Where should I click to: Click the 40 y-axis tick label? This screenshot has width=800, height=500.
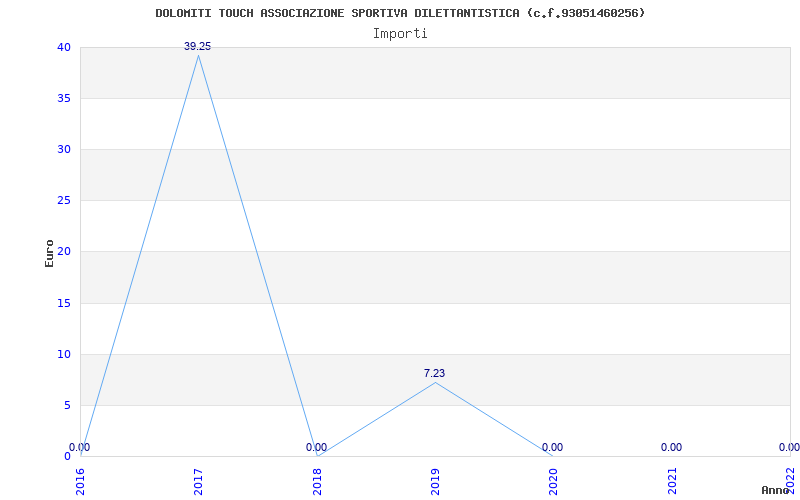tap(64, 47)
